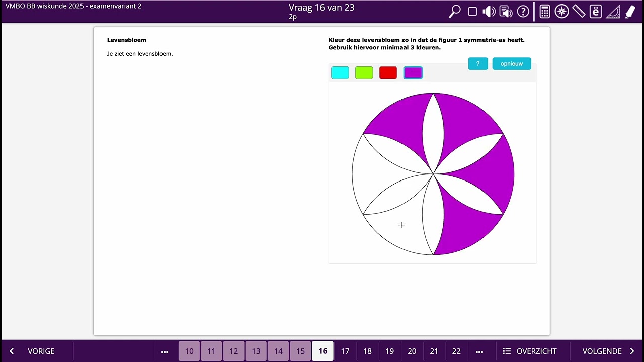Select the set square protractor tool
The image size is (644, 362).
point(613,12)
